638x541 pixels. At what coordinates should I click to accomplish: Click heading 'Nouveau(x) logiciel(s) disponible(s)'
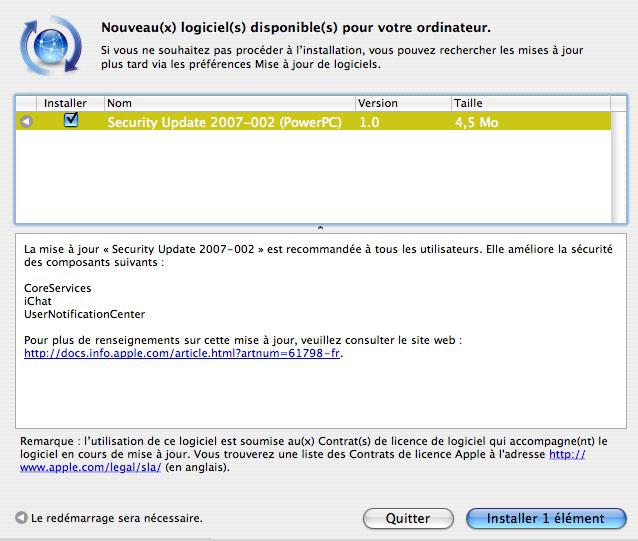[296, 27]
